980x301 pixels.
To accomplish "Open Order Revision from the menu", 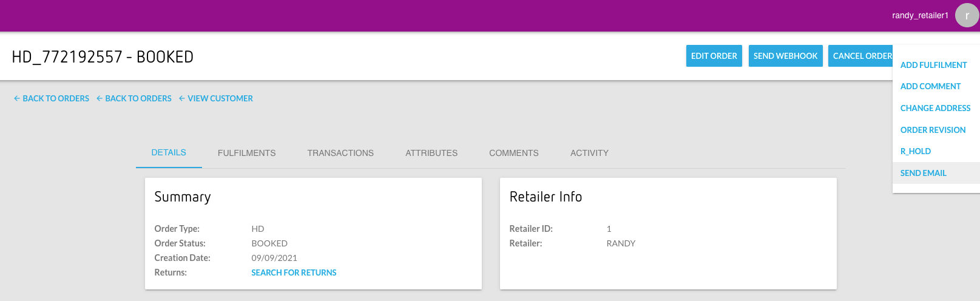I will pos(933,130).
